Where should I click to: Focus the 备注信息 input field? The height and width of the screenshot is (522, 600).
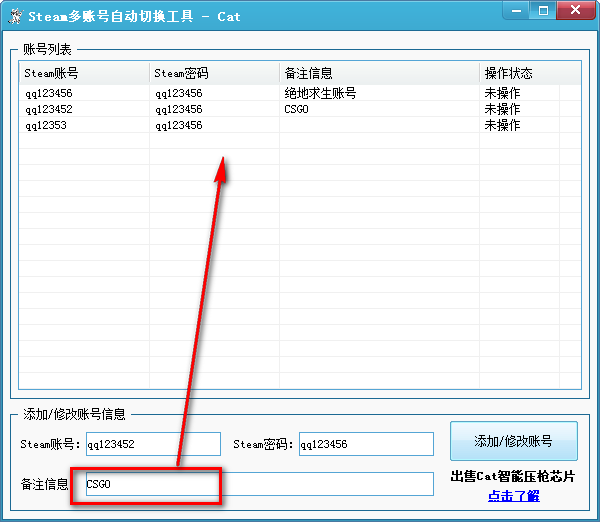pyautogui.click(x=259, y=484)
